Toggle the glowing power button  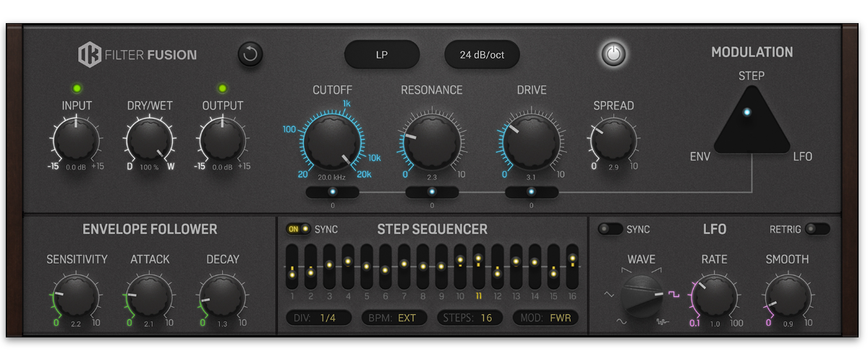[x=614, y=54]
